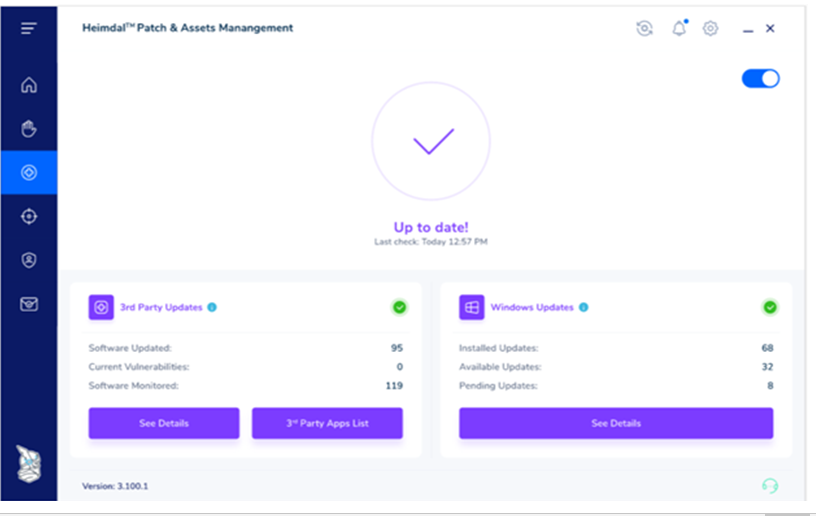This screenshot has width=816, height=516.
Task: Click 'Last check: Today 12:57 PM' text
Action: pyautogui.click(x=431, y=241)
